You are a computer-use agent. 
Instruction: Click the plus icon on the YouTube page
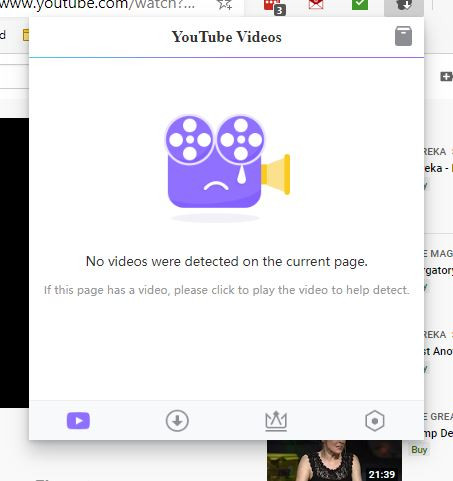(x=446, y=77)
